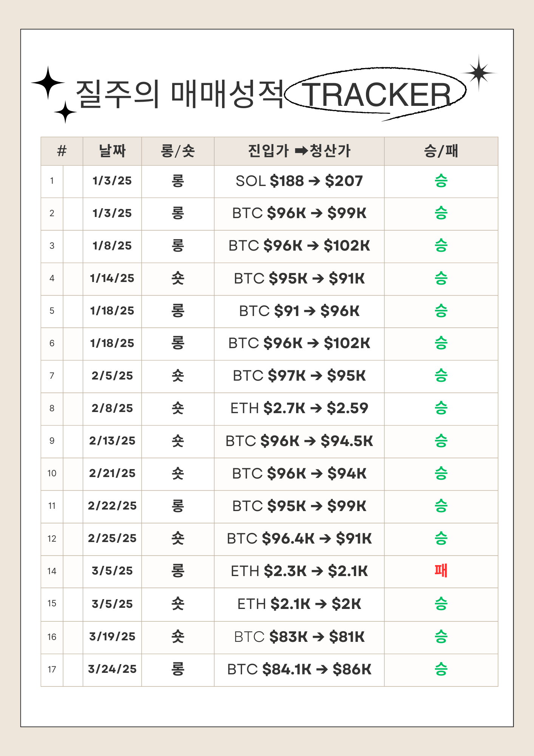Click the 질주의 매매성적 title text
Viewport: 534px width, 756px height.
click(179, 94)
